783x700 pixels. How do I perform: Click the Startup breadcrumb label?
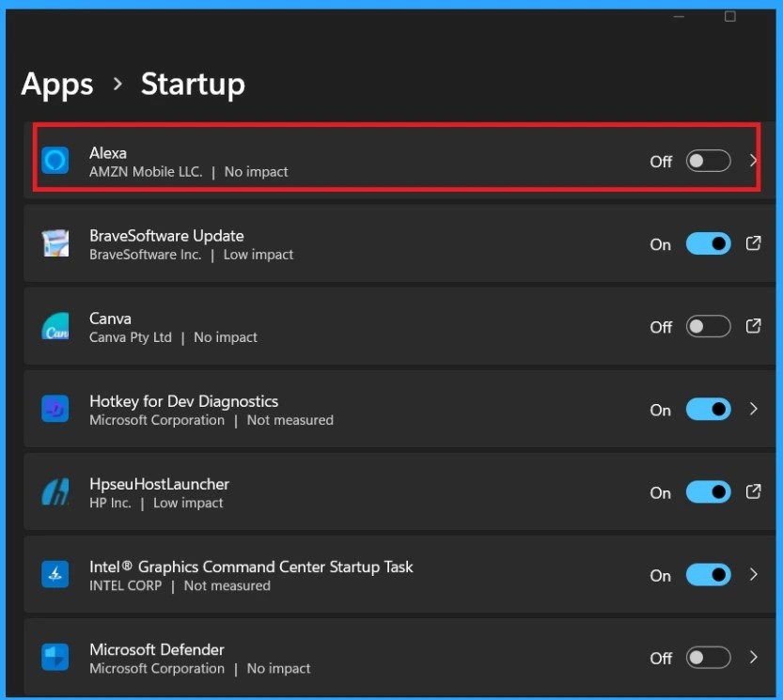[193, 84]
